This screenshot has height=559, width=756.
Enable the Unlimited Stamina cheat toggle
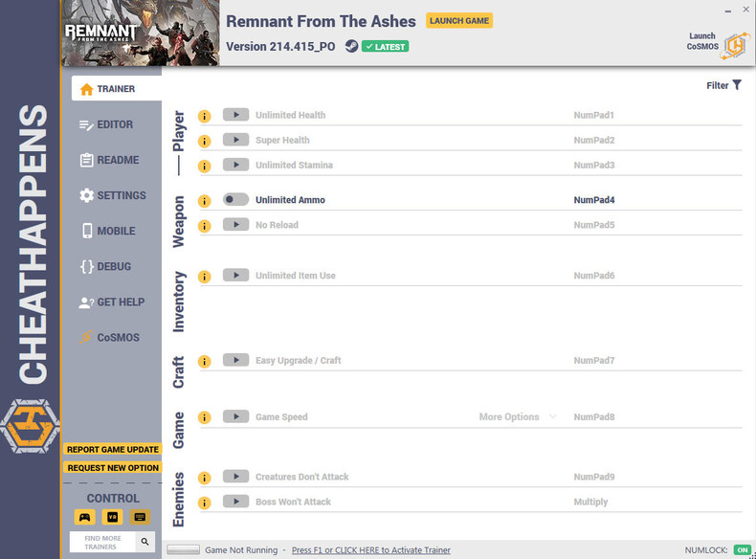point(235,165)
